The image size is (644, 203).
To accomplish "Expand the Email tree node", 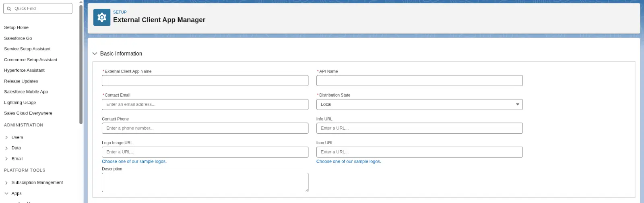I will pos(6,159).
